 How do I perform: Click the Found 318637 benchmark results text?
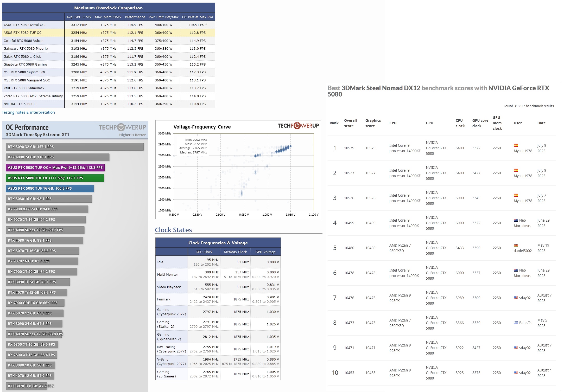point(529,106)
